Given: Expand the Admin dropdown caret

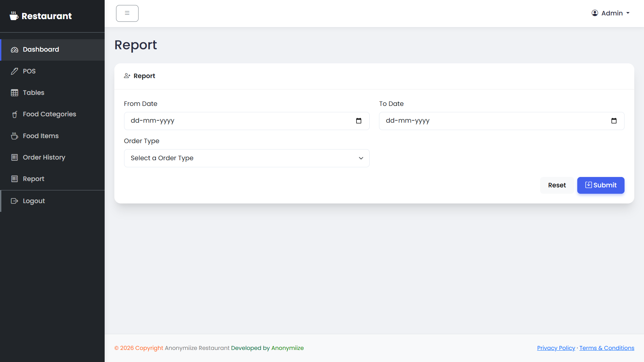Looking at the screenshot, I should [x=628, y=13].
